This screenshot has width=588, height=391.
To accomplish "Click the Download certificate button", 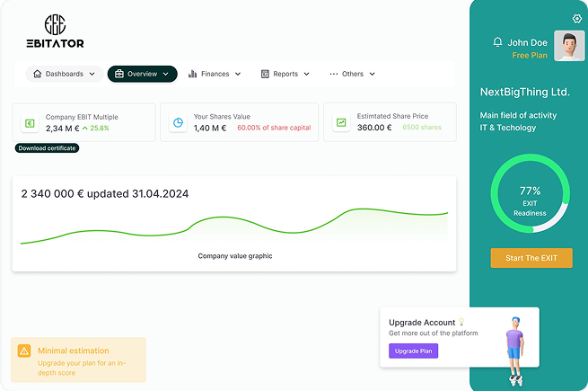I will (47, 148).
